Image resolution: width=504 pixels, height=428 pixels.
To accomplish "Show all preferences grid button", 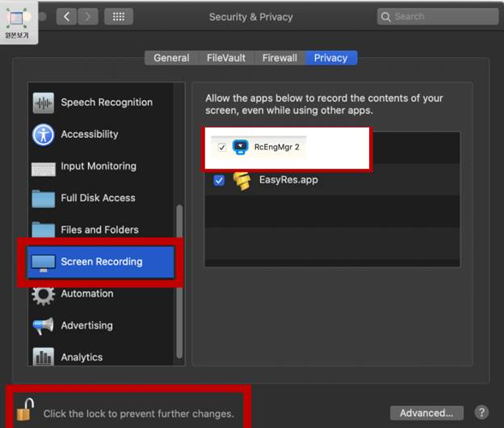I will click(x=118, y=16).
